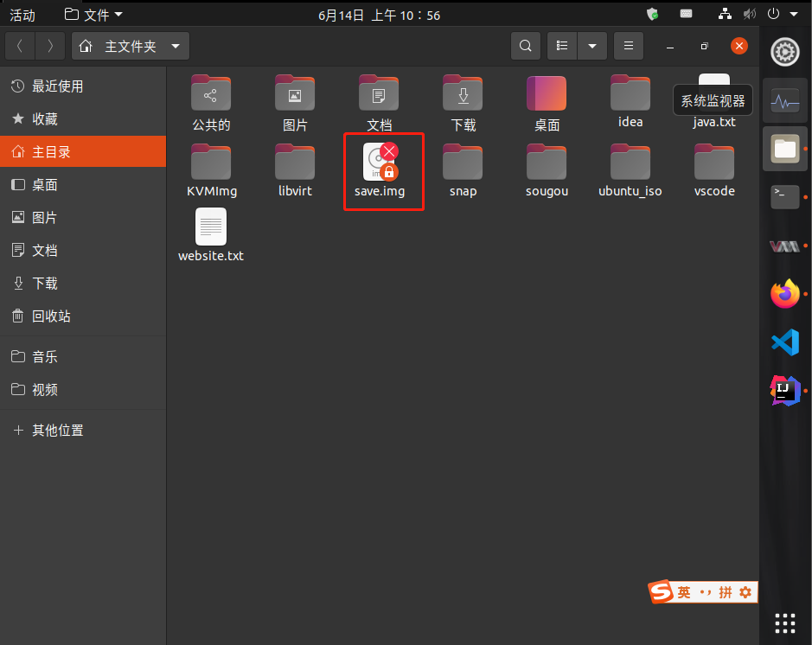The height and width of the screenshot is (645, 812).
Task: Click the Files icon in the dock
Action: click(785, 149)
